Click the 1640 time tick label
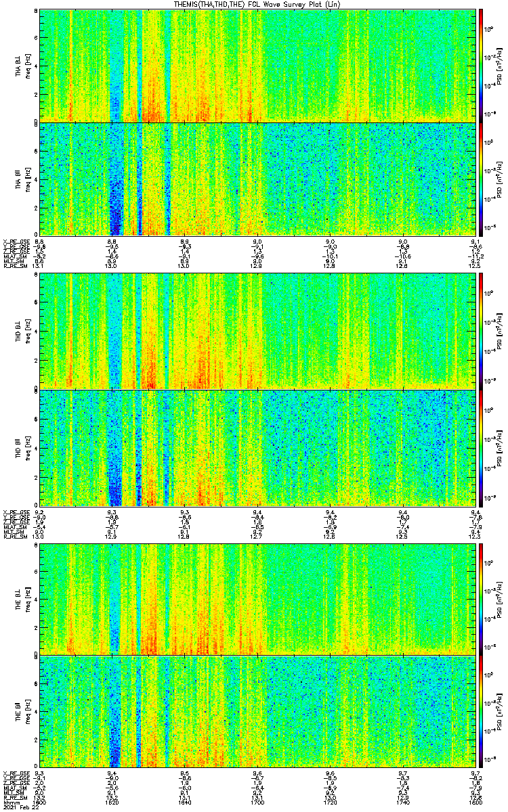The image size is (508, 812). click(185, 803)
